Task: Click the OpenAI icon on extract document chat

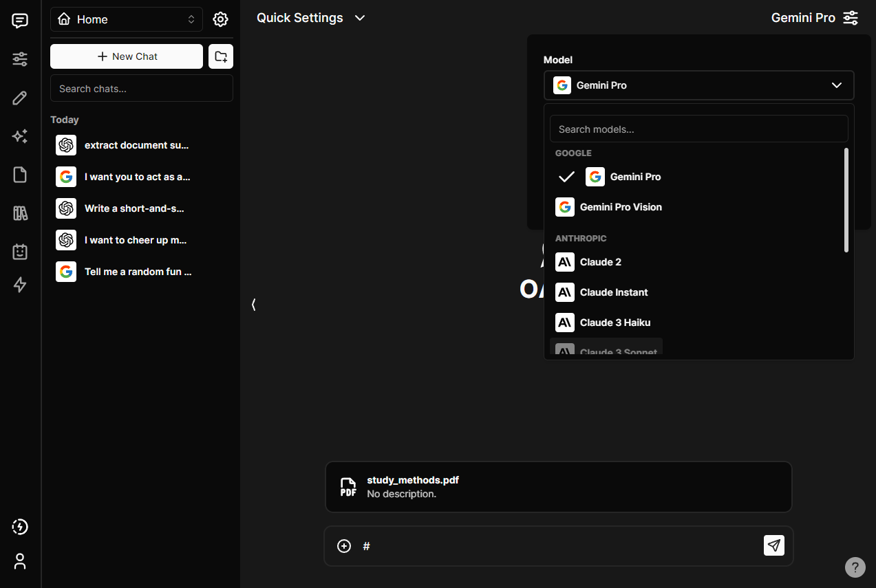Action: pos(66,145)
